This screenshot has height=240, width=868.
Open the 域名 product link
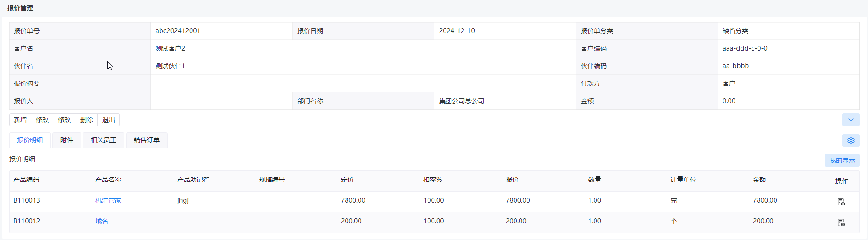click(102, 221)
